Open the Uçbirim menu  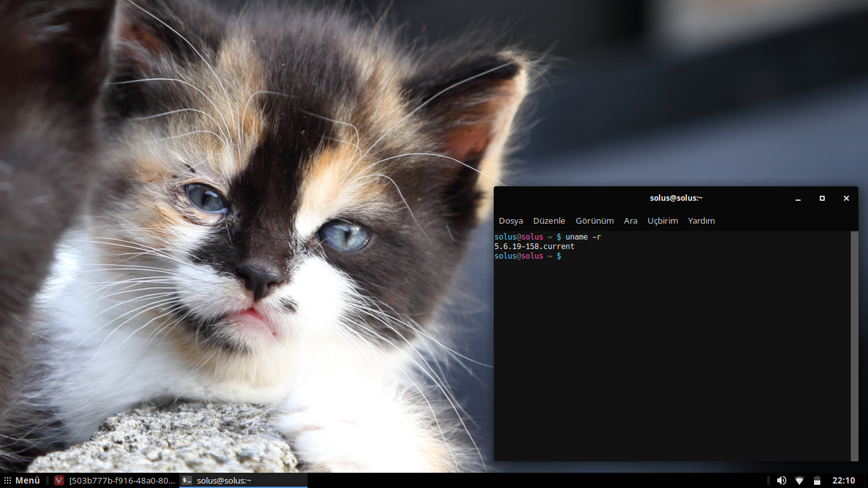663,220
